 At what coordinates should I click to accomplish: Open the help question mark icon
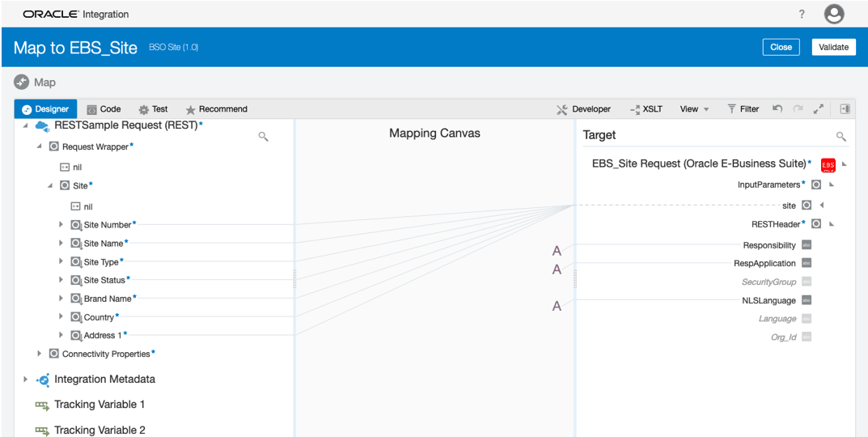click(x=801, y=15)
